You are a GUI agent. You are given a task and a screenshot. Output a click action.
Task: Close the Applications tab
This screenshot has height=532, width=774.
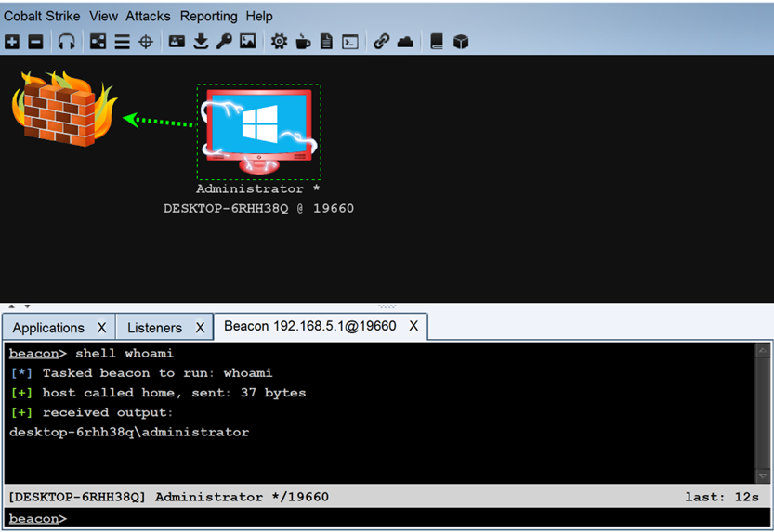[101, 328]
